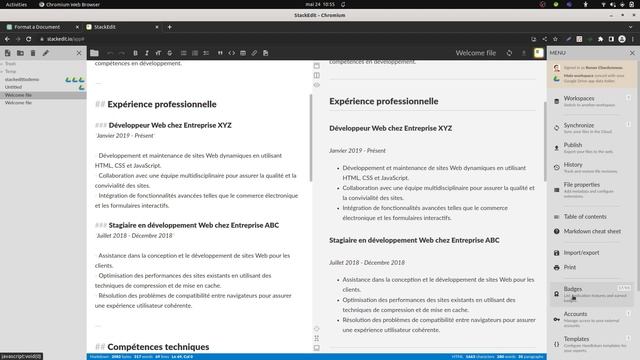Viewport: 640px width, 360px height.
Task: Insert a link
Action: (254, 53)
